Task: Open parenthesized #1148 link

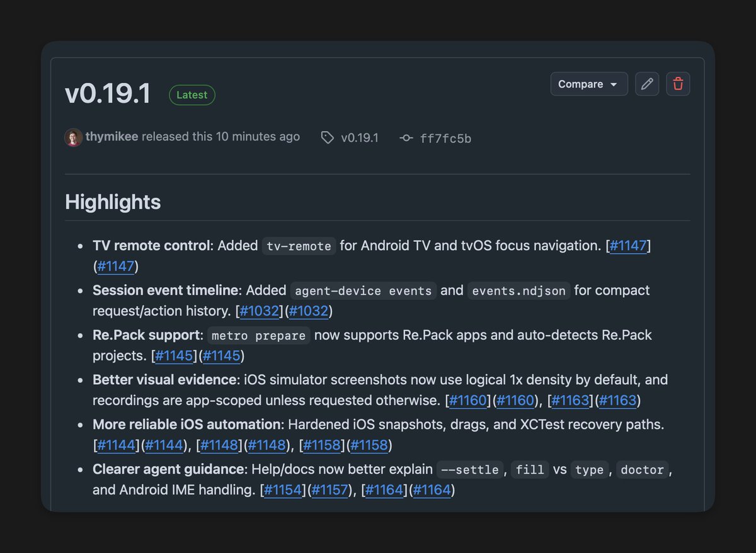Action: click(267, 445)
